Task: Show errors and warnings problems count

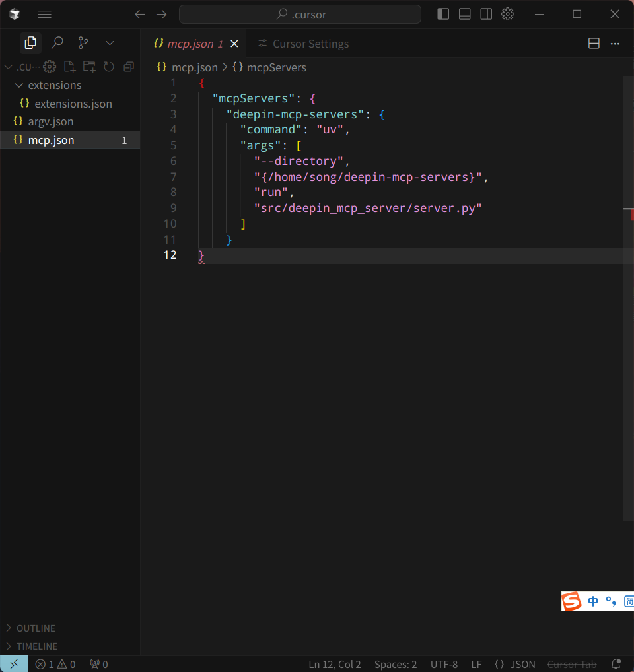Action: coord(55,664)
